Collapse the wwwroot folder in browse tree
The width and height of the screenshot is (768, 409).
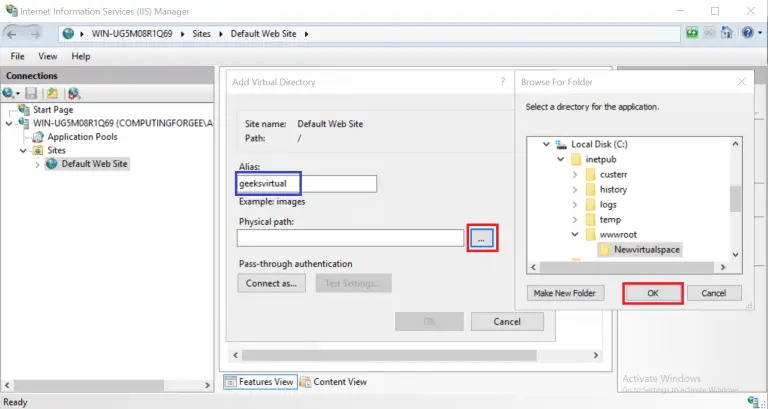coord(575,234)
